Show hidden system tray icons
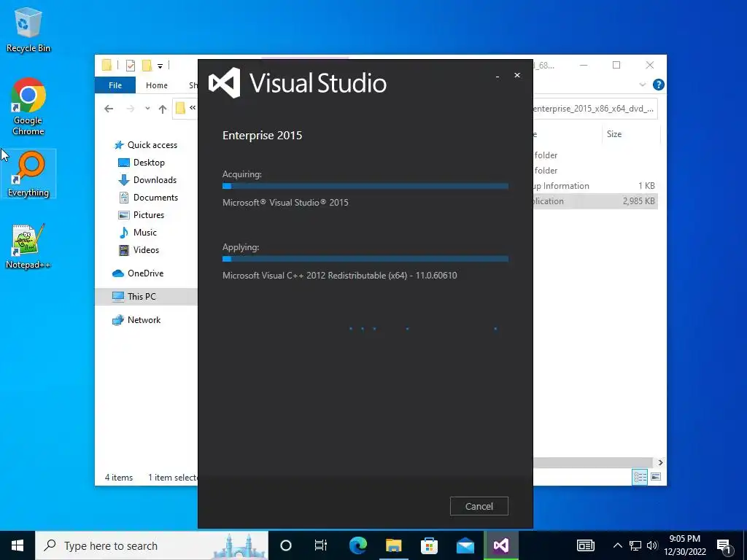 point(617,545)
